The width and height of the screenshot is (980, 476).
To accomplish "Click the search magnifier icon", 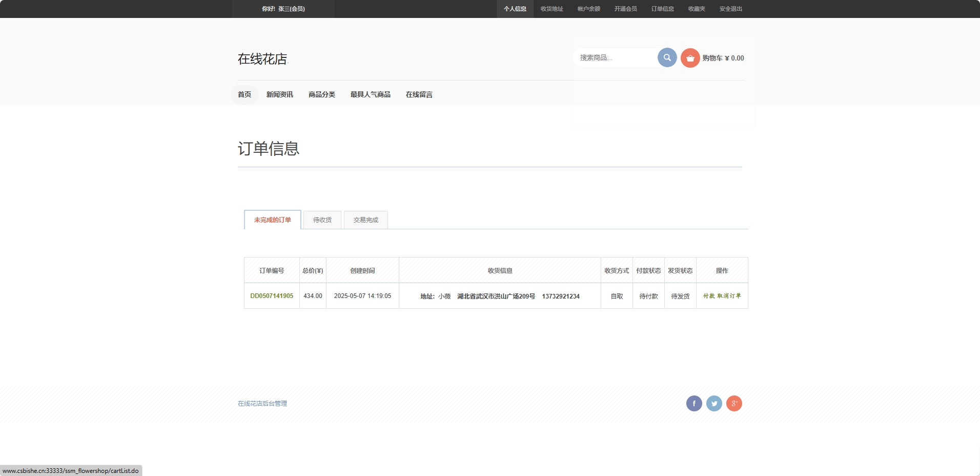I will 666,57.
